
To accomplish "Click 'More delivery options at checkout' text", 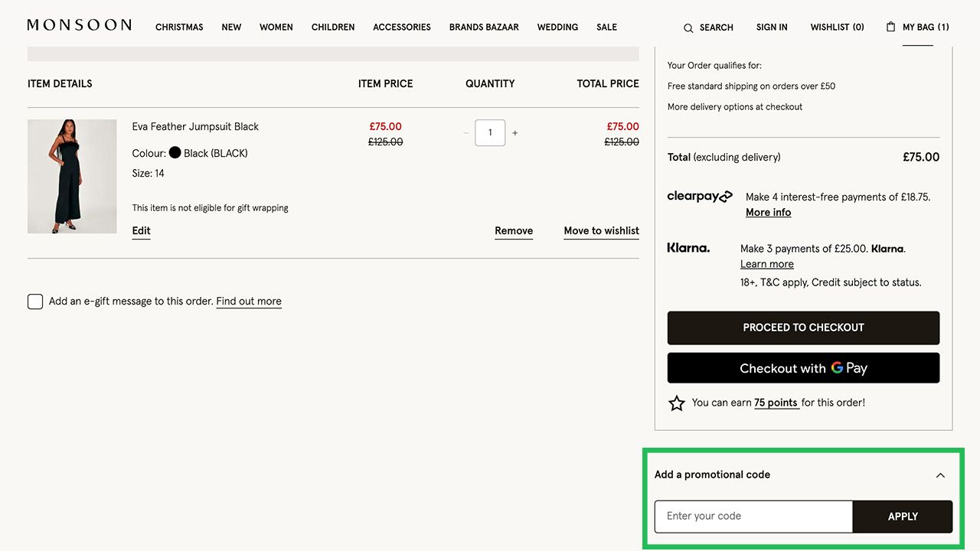I will (735, 107).
